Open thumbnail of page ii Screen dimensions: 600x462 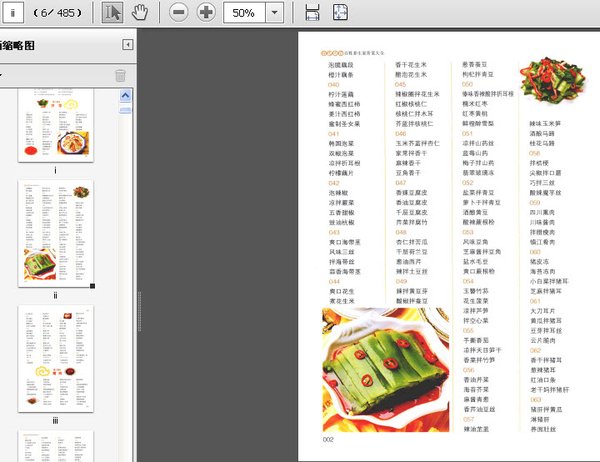coord(56,233)
